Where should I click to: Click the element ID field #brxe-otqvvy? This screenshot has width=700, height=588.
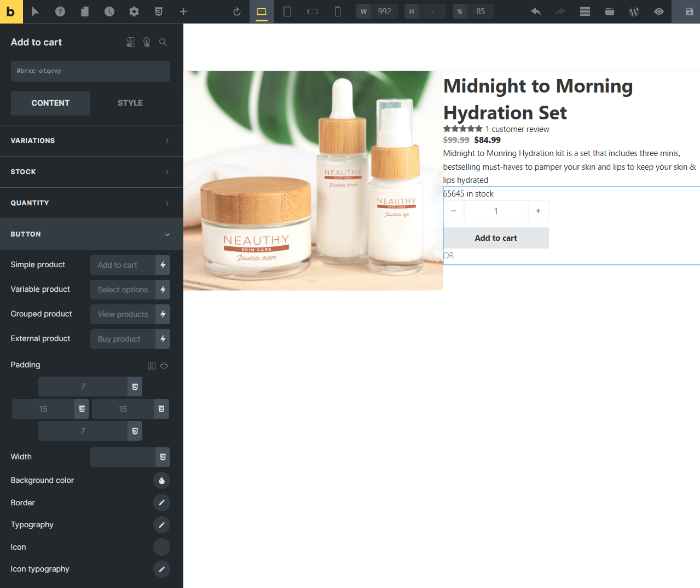(90, 71)
